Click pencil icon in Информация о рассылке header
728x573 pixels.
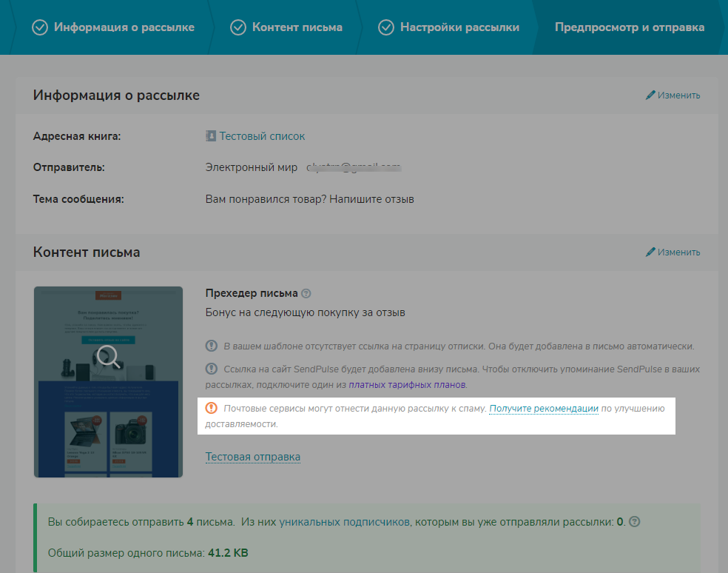pos(650,95)
